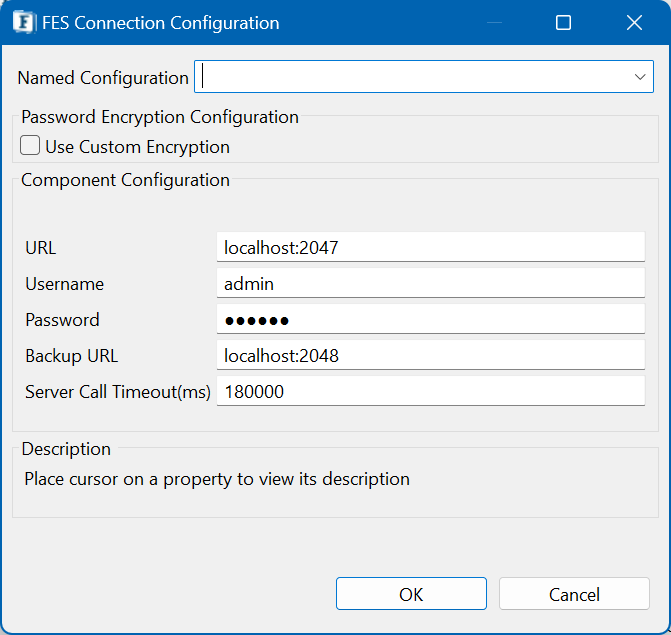This screenshot has width=671, height=635.
Task: Click the "Server Call Timeout(ms)" label
Action: click(118, 392)
